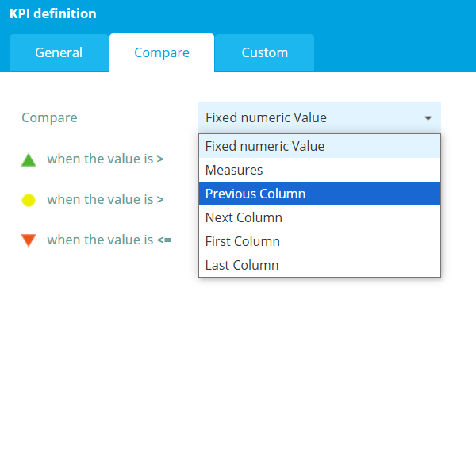Select First Column in dropdown list
The image size is (476, 476).
pyautogui.click(x=320, y=241)
